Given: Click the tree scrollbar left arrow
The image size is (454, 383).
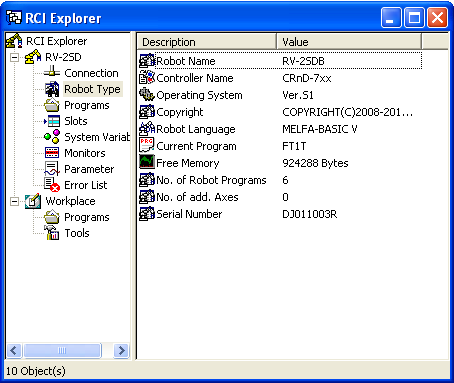Looking at the screenshot, I should 14,351.
